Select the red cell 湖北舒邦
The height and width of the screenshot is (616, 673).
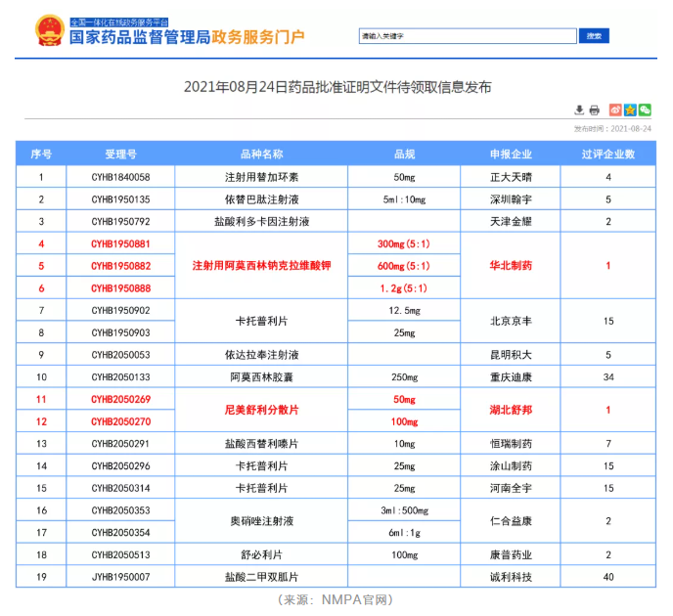511,410
